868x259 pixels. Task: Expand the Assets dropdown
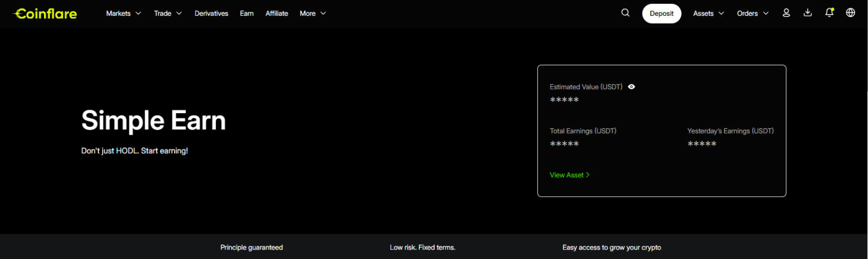point(709,14)
